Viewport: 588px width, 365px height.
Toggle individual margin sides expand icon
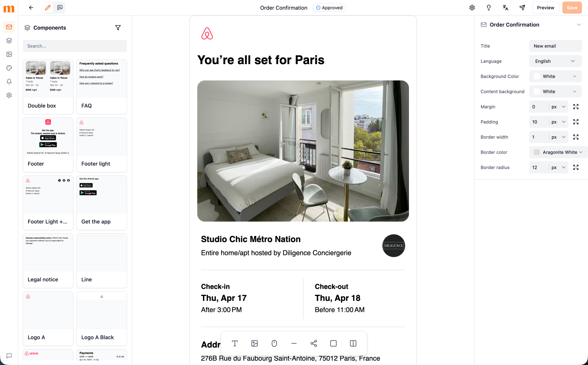pyautogui.click(x=576, y=107)
